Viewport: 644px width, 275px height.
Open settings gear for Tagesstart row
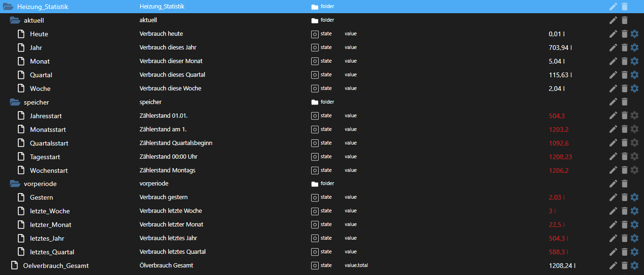click(635, 156)
